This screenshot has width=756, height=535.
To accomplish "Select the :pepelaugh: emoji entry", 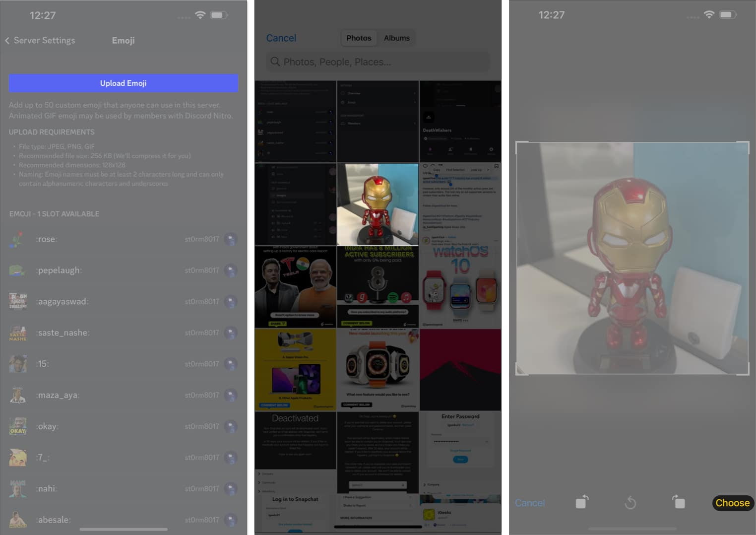I will point(124,270).
